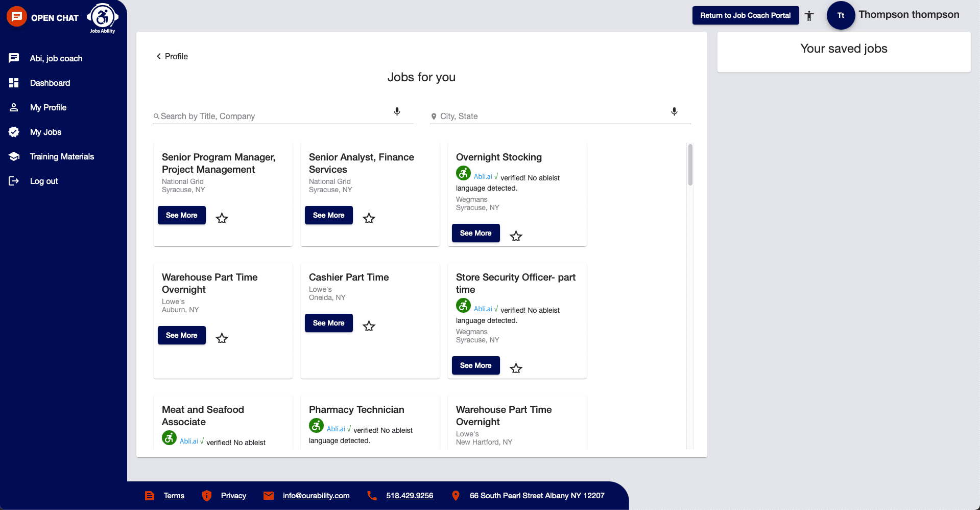Click the Jobs for you heading
The image size is (980, 510).
(x=421, y=77)
